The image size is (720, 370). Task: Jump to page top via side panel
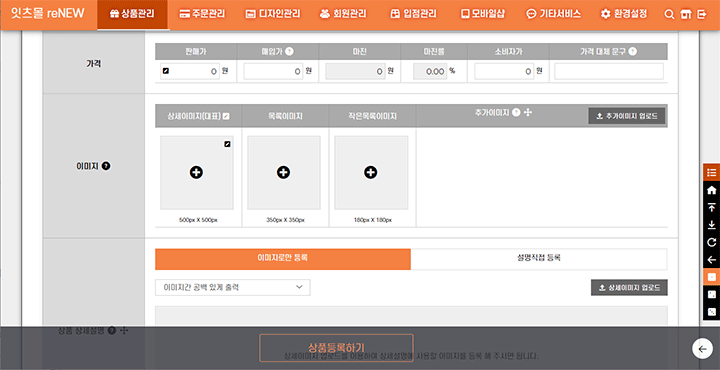712,207
